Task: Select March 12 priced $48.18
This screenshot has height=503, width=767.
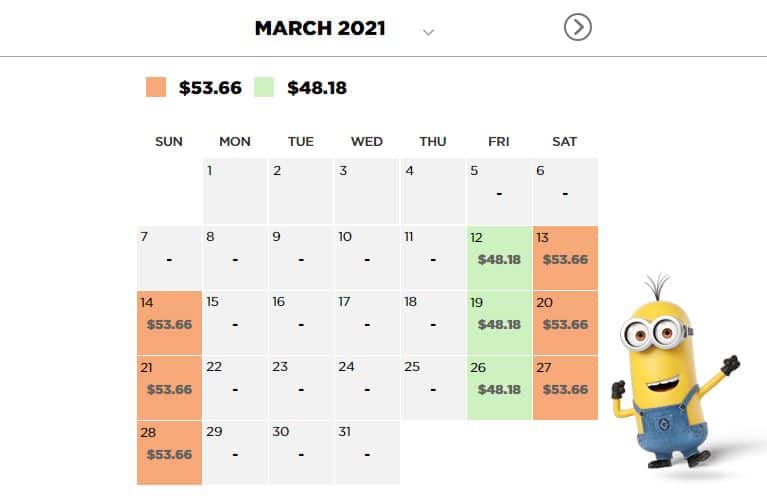Action: pos(499,258)
